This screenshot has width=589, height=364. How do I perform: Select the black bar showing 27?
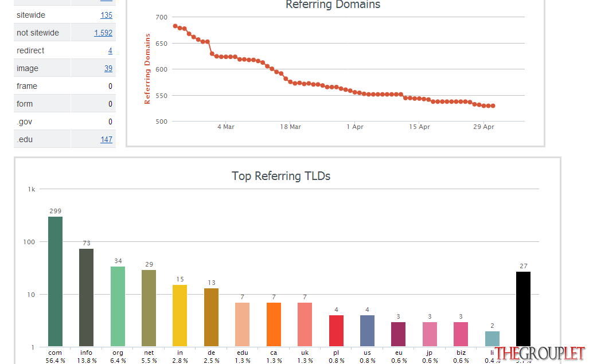click(x=523, y=309)
